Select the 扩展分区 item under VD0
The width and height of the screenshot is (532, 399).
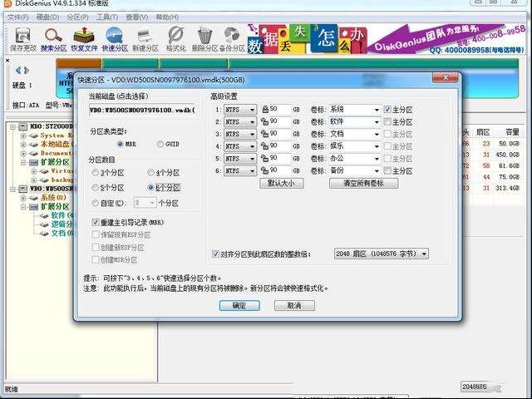click(x=55, y=207)
